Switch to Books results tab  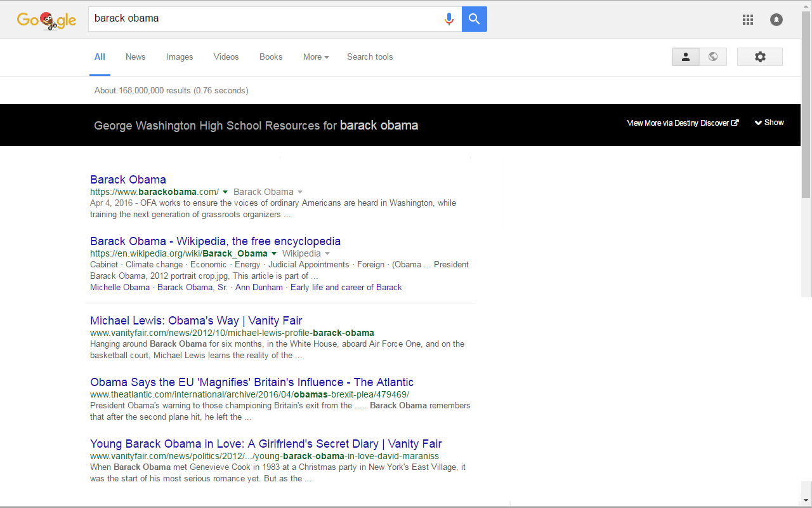(x=271, y=57)
